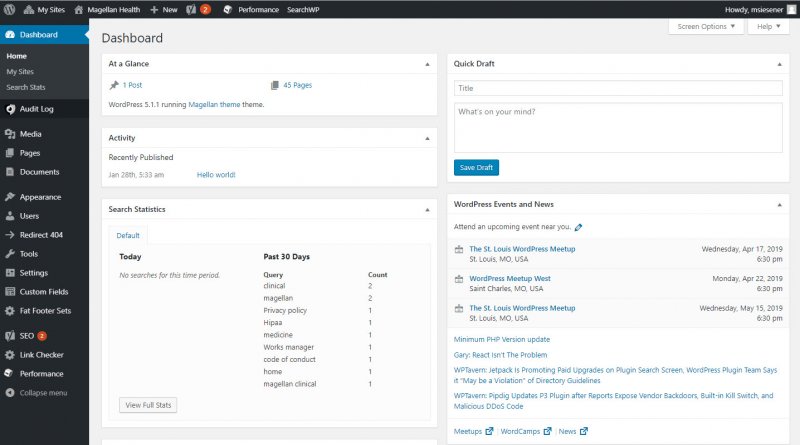Click Tools wrench icon

[x=10, y=254]
